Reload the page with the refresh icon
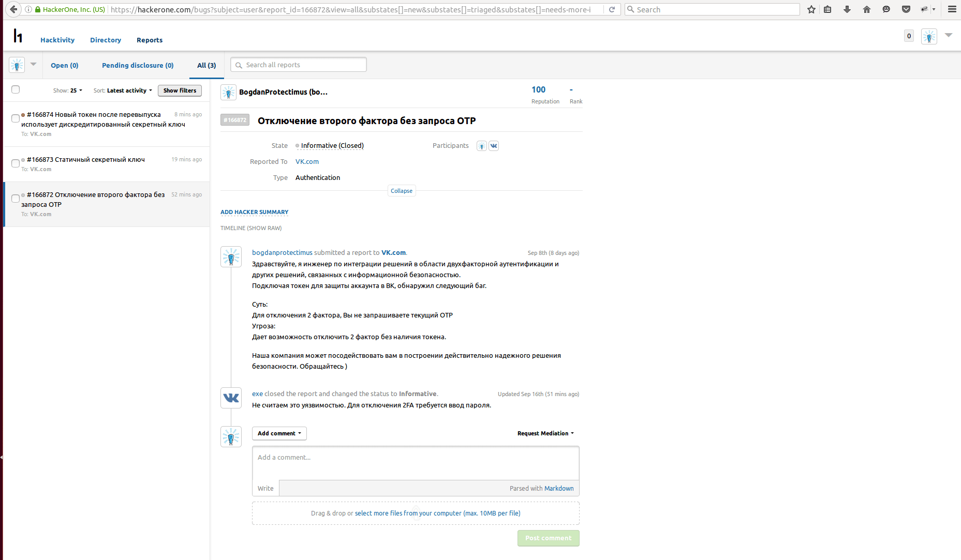961x560 pixels. pyautogui.click(x=612, y=9)
